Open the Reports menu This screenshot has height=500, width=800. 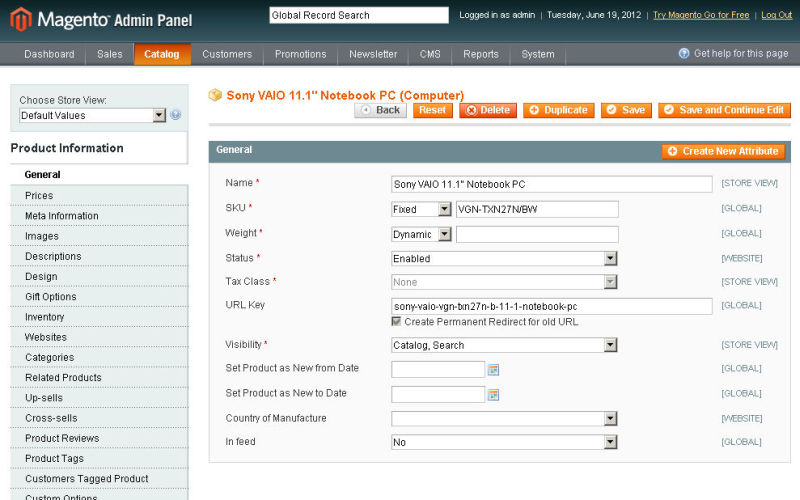481,54
